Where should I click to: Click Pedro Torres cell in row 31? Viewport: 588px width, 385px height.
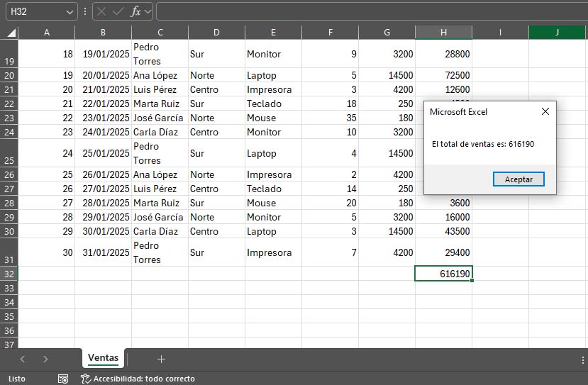160,252
